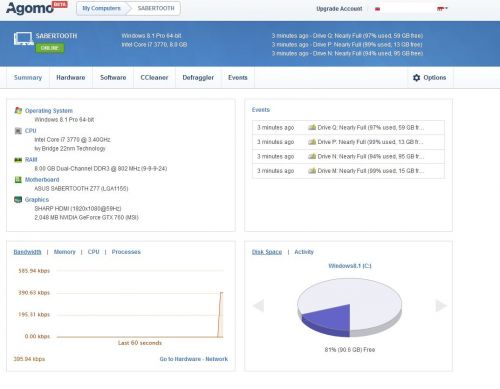Click the SABERTOOTH computer monitor icon
The height and width of the screenshot is (389, 500).
(x=23, y=39)
